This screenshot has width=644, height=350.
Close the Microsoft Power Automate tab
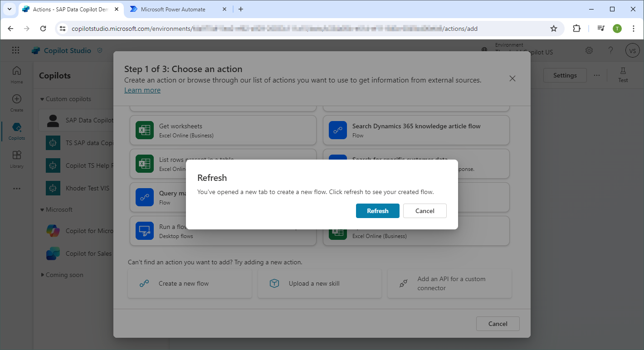click(x=224, y=9)
